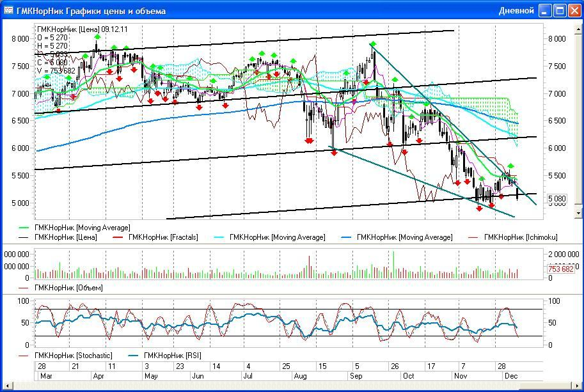Screen dimensions: 584x392
Task: Click the date label 11 above Apr
Action: click(x=112, y=366)
